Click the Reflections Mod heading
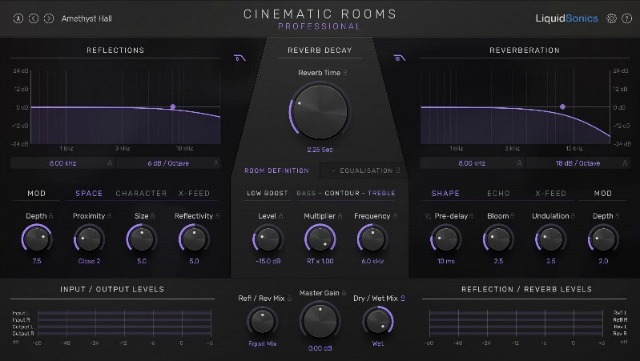 click(36, 193)
